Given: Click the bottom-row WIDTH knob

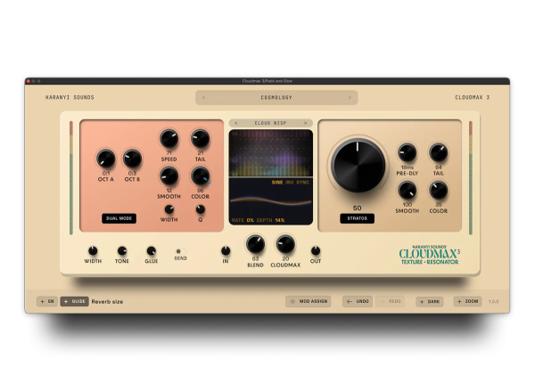Looking at the screenshot, I should pos(93,251).
